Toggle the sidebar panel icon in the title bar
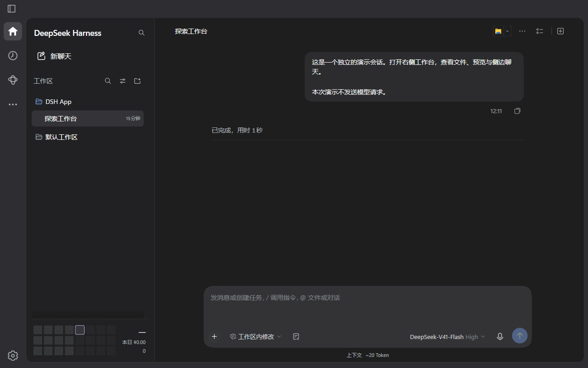This screenshot has height=368, width=588. click(x=11, y=9)
